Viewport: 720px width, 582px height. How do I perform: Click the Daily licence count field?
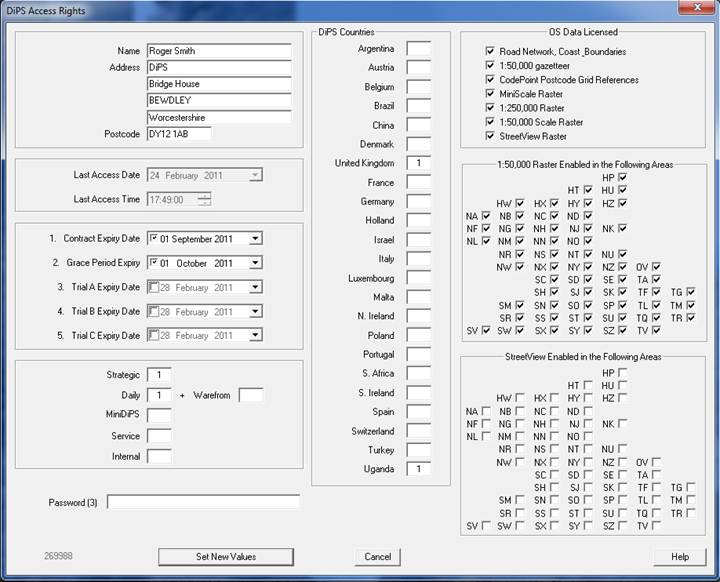coord(159,395)
